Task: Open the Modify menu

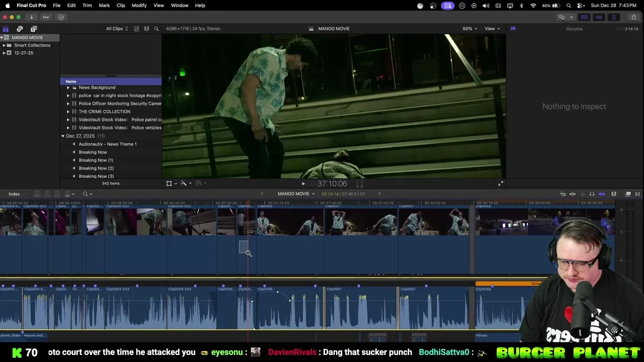Action: (139, 6)
